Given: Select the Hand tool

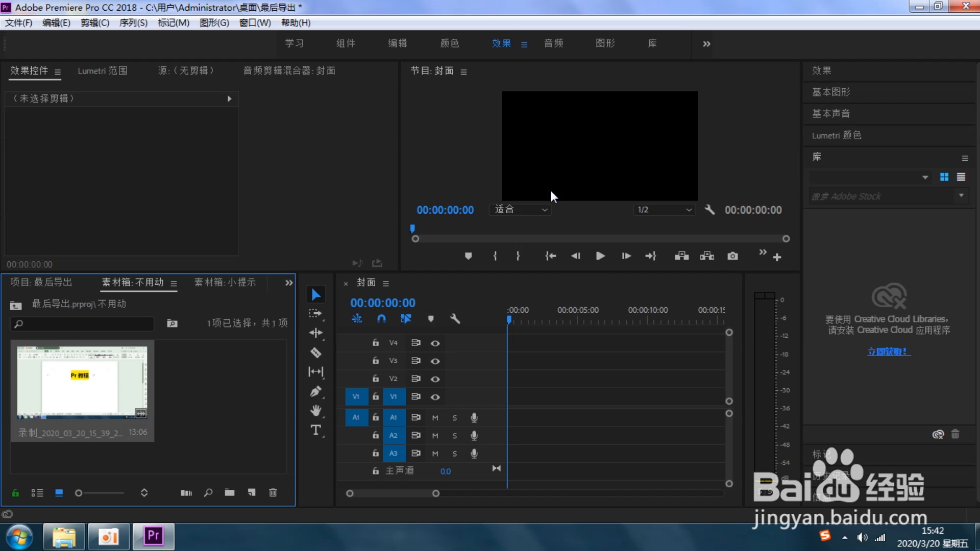Looking at the screenshot, I should [x=315, y=411].
